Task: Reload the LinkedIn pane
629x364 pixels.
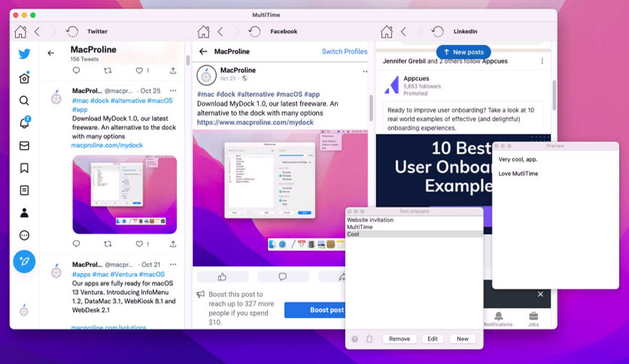Action: (438, 32)
